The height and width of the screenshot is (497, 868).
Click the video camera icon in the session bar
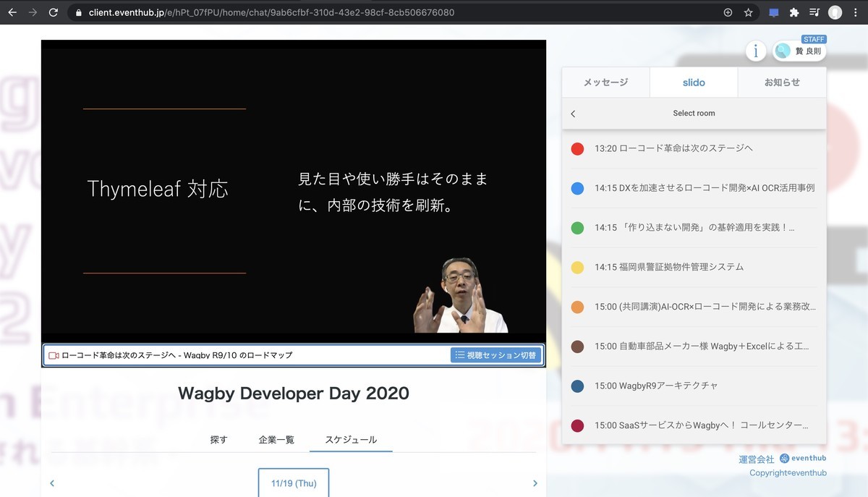[x=54, y=355]
